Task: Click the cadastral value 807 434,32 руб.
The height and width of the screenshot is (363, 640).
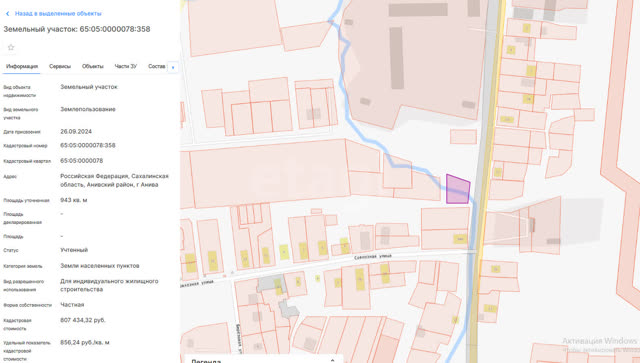Action: (x=83, y=320)
